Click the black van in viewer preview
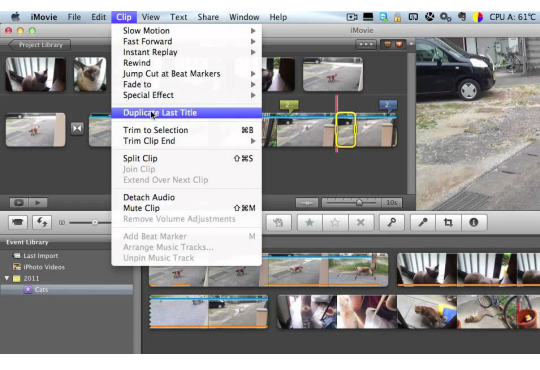Image resolution: width=540 pixels, height=370 pixels. [455, 69]
